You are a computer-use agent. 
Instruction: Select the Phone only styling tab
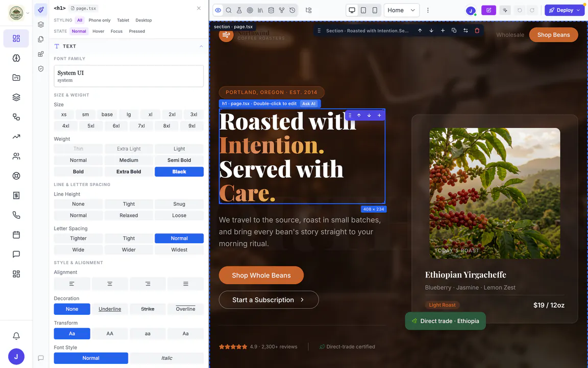pos(100,20)
